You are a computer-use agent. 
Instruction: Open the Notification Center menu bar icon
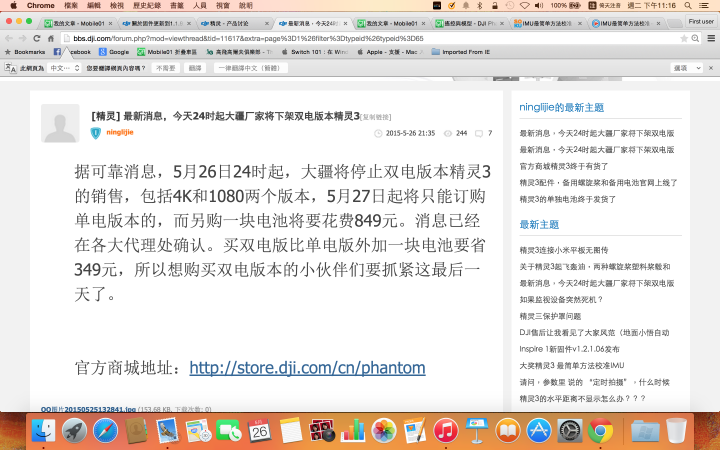click(x=703, y=6)
